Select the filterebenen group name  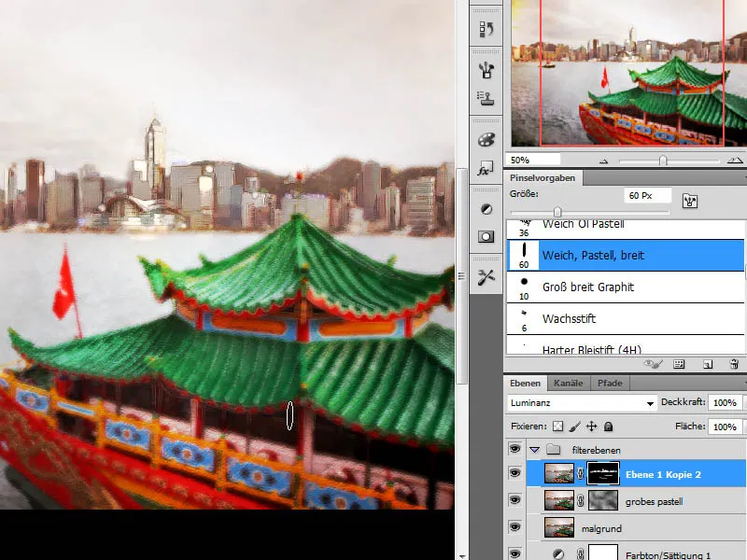pyautogui.click(x=596, y=450)
